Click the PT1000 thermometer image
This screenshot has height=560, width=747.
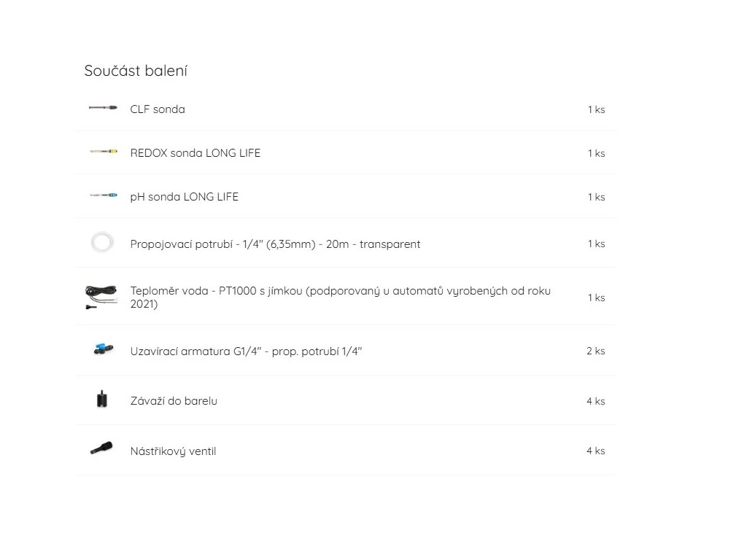[x=101, y=297]
